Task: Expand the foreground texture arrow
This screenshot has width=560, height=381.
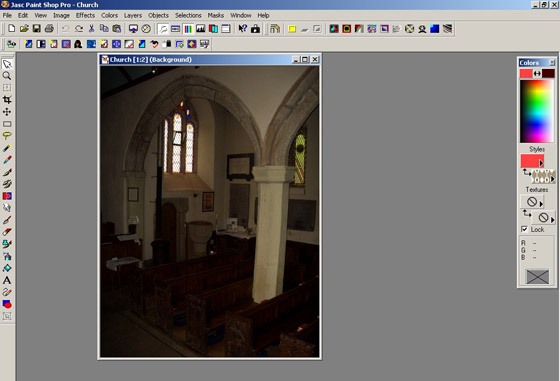Action: [x=541, y=204]
